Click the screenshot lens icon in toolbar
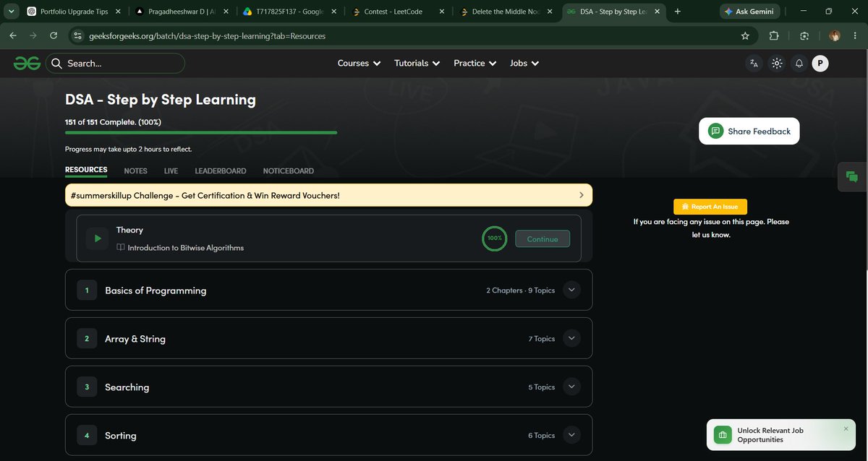The width and height of the screenshot is (868, 461). point(804,35)
